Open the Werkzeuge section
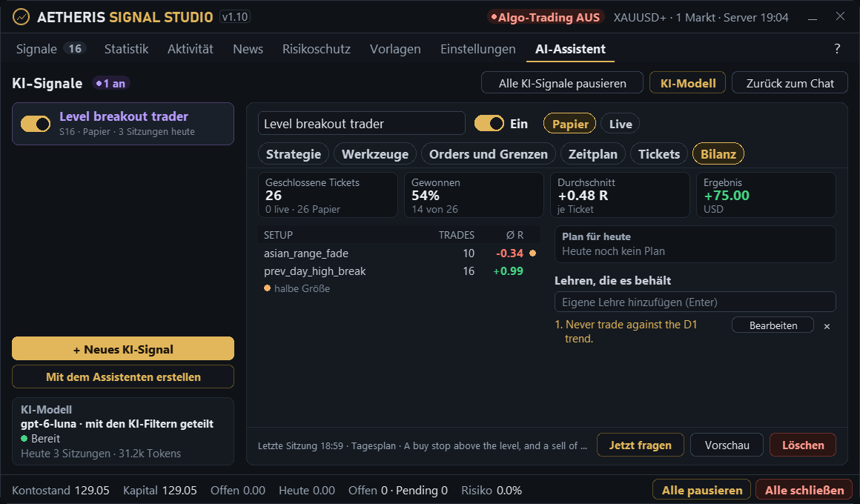 (x=375, y=154)
